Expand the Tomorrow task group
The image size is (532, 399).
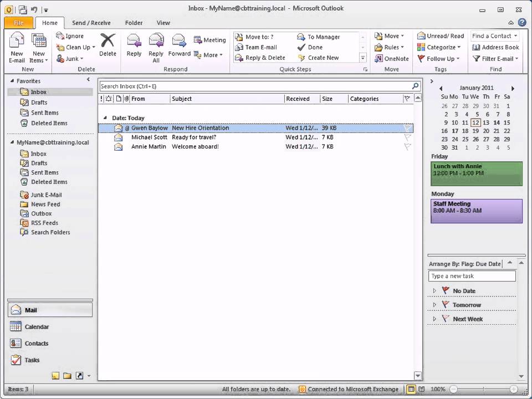[x=434, y=305]
